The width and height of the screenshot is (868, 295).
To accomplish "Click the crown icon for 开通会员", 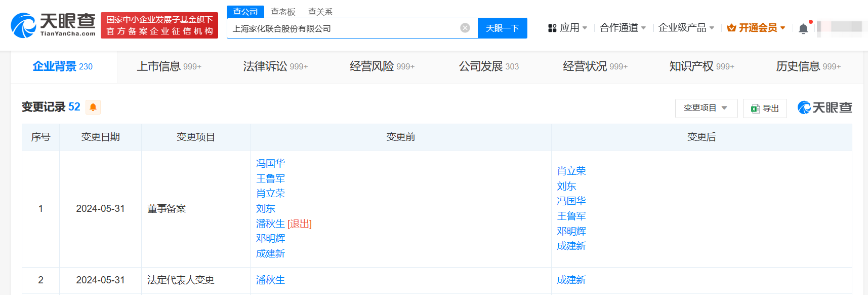I will tap(731, 28).
